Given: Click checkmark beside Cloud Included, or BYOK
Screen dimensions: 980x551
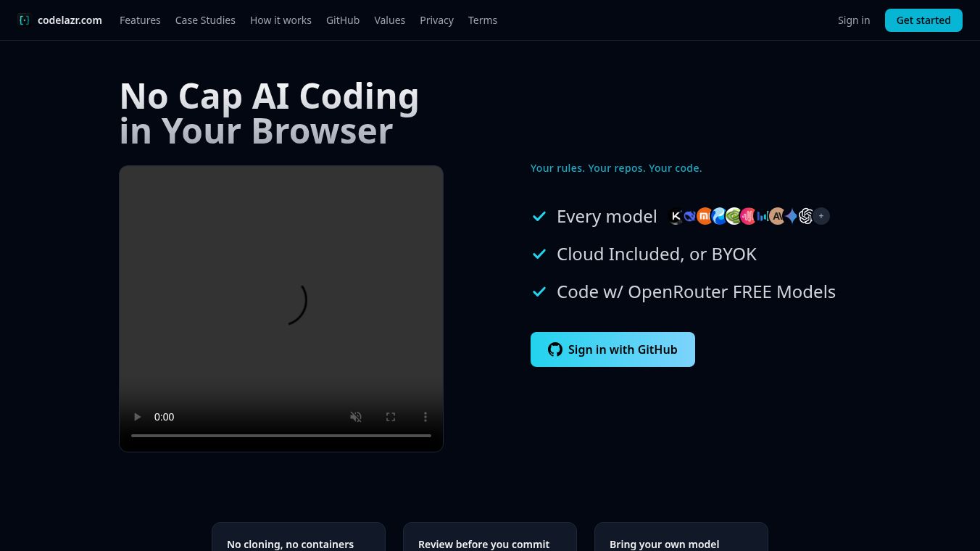Looking at the screenshot, I should pos(539,254).
